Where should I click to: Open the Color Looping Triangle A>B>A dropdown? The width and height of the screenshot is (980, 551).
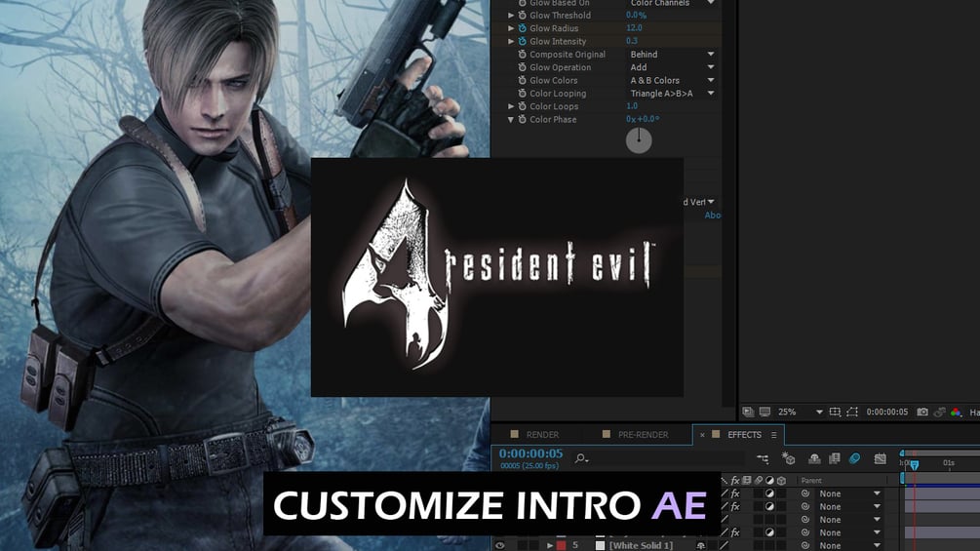pyautogui.click(x=673, y=93)
